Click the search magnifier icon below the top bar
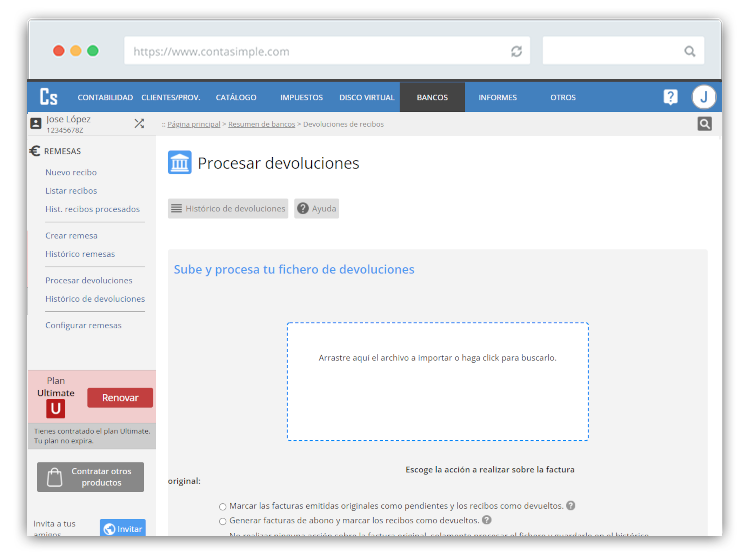 [x=704, y=124]
